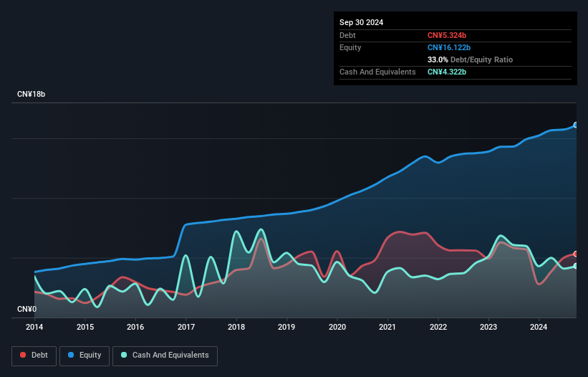Viewport: 588px width, 377px height.
Task: Click the CN¥18b y-axis label
Action: pos(31,94)
